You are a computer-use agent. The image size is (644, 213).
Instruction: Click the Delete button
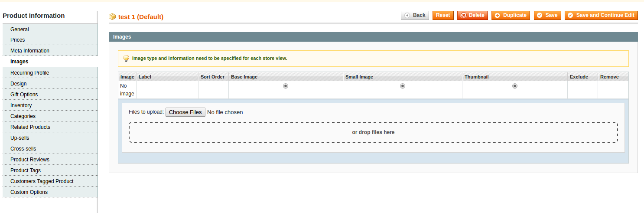(x=472, y=15)
